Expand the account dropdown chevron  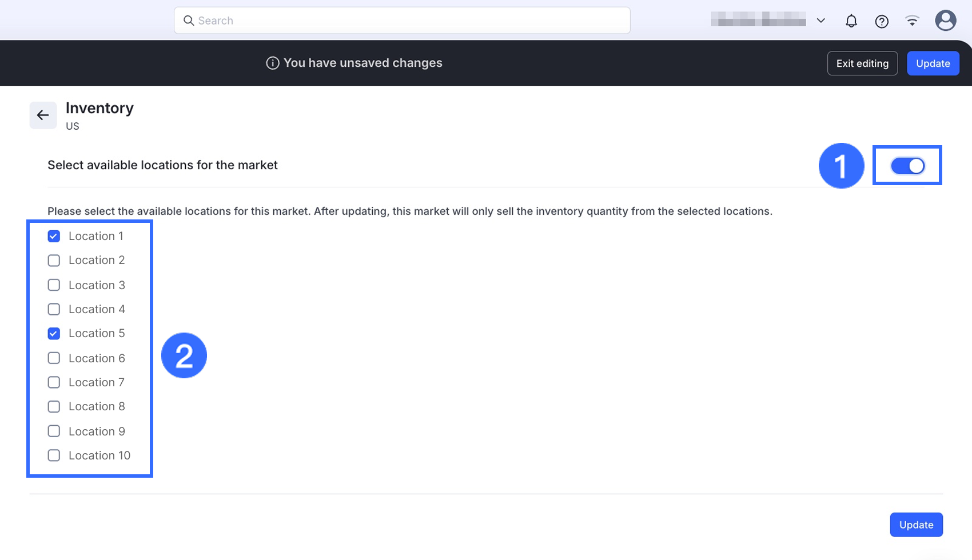click(x=820, y=21)
